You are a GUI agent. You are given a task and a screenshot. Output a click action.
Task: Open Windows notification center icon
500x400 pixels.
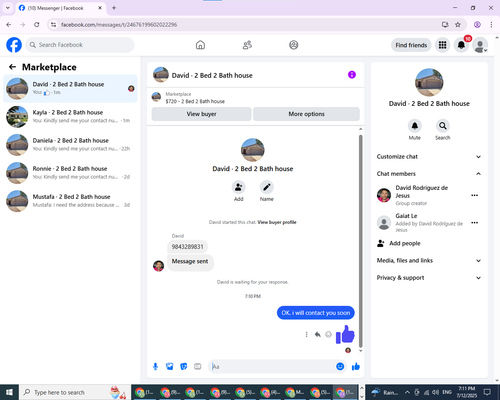point(487,392)
